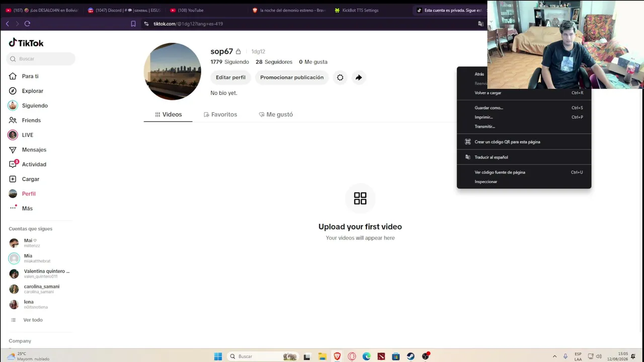Switch to the Videos tab
Viewport: 644px width, 362px height.
[x=168, y=115]
